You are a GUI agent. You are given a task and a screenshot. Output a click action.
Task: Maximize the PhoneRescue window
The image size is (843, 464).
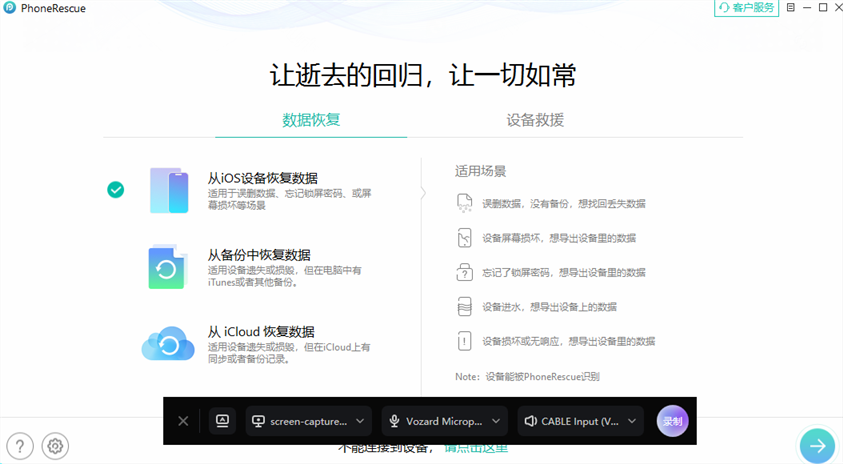823,8
